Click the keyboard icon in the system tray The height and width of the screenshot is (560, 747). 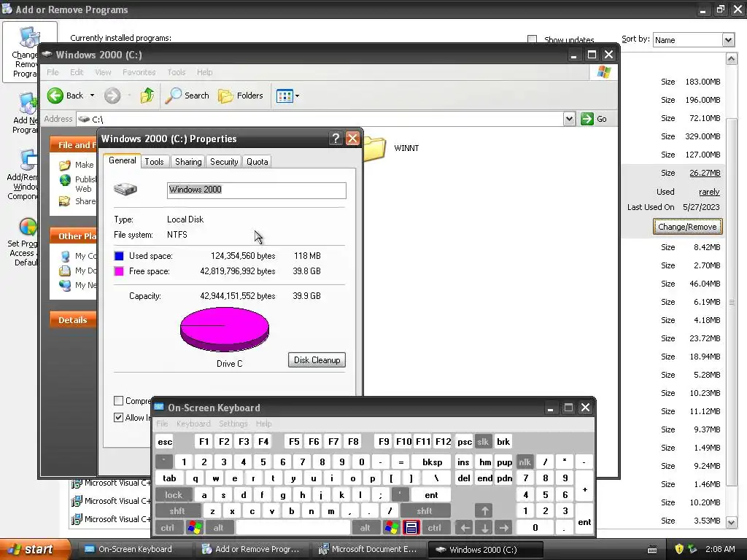click(652, 550)
